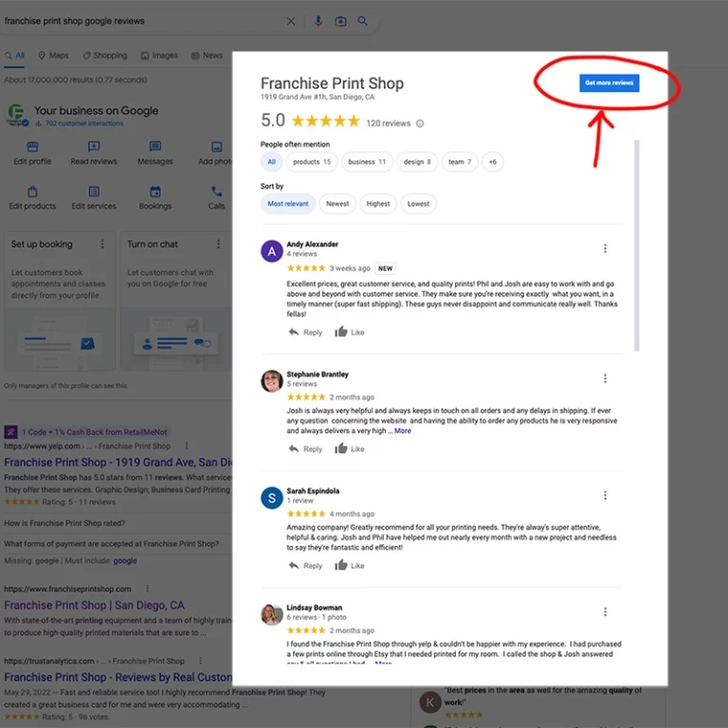The image size is (728, 728).
Task: Start voice search with the microphone icon
Action: pos(318,21)
